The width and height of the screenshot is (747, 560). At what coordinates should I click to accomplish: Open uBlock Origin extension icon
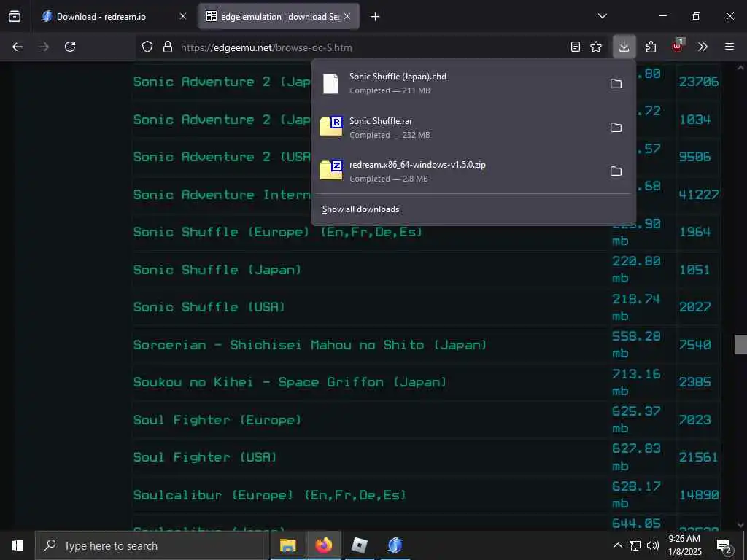click(678, 46)
